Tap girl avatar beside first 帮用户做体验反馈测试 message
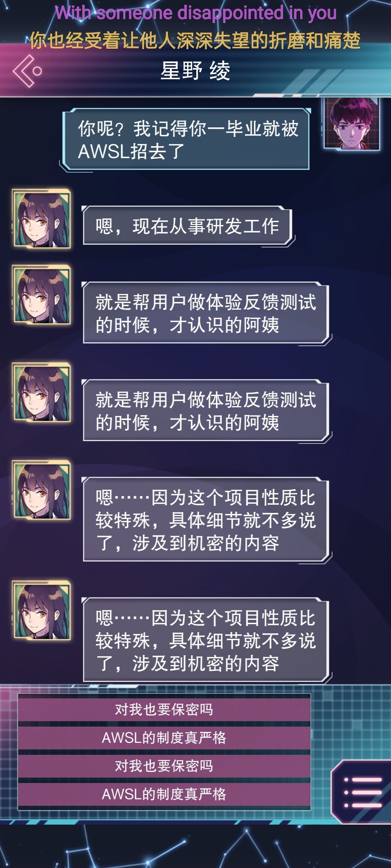 (x=42, y=294)
